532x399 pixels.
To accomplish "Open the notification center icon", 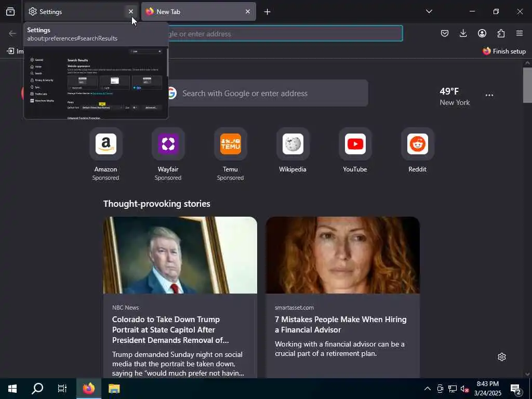I will (x=516, y=389).
